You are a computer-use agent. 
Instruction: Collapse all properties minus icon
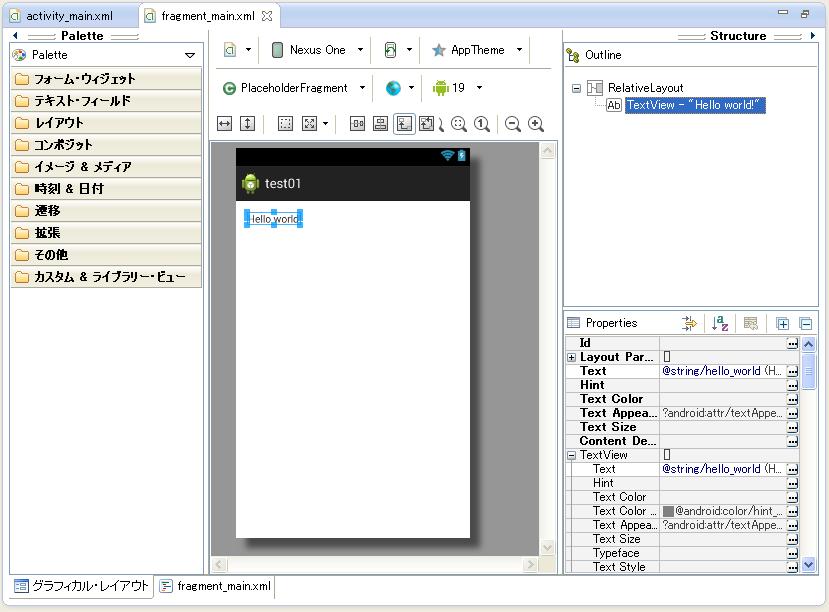click(806, 323)
